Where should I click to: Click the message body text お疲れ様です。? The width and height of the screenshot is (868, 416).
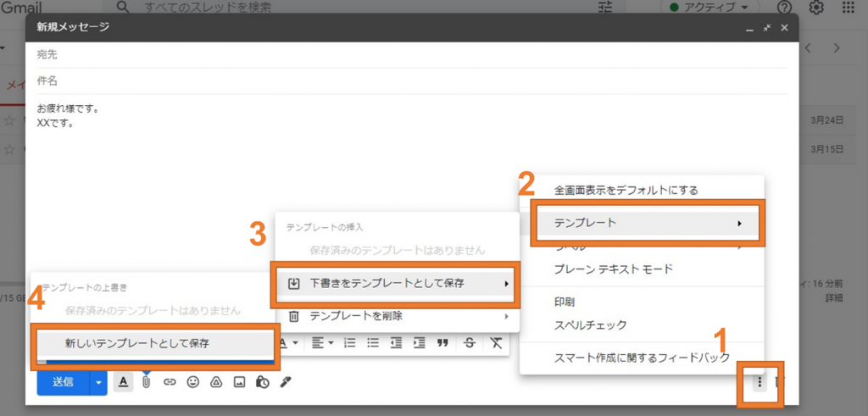coord(68,109)
